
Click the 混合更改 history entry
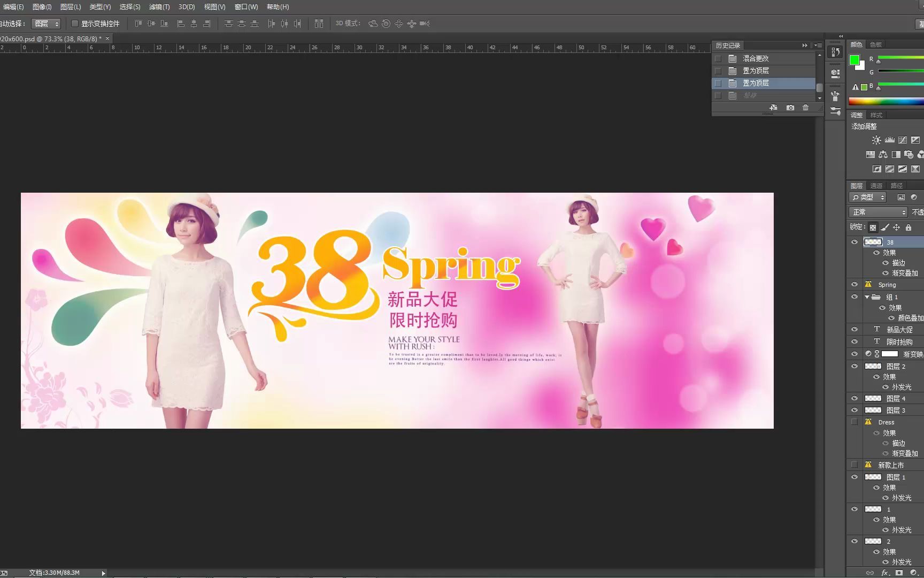[x=756, y=58]
